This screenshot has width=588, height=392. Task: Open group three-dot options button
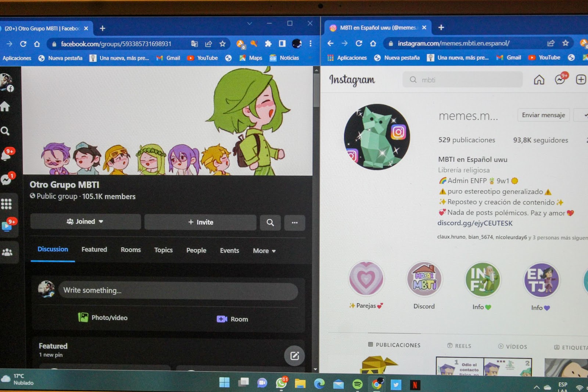coord(295,222)
